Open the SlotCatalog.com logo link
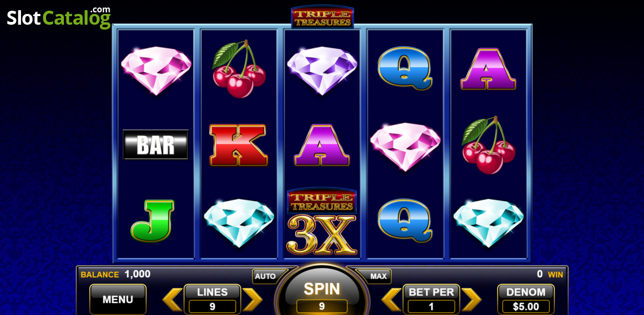Viewport: 644px width, 315px height. (x=58, y=17)
